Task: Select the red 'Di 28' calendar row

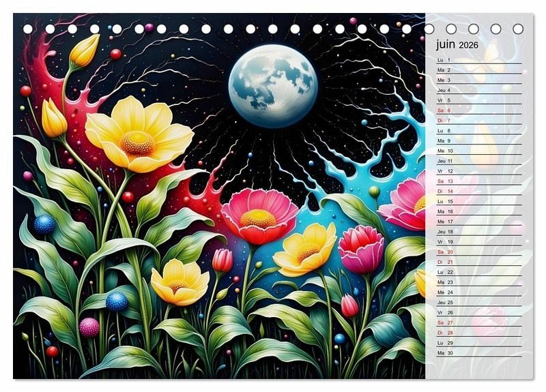Action: click(x=480, y=332)
